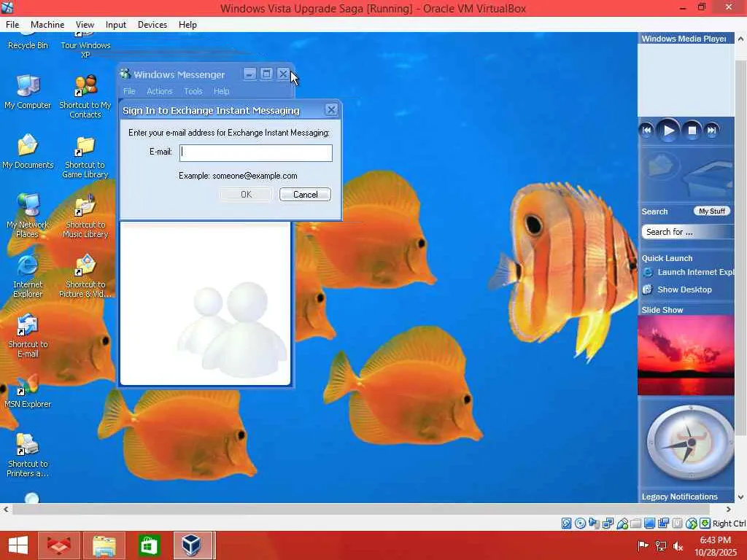Click the Legacy Notifications sidebar header

pos(679,497)
